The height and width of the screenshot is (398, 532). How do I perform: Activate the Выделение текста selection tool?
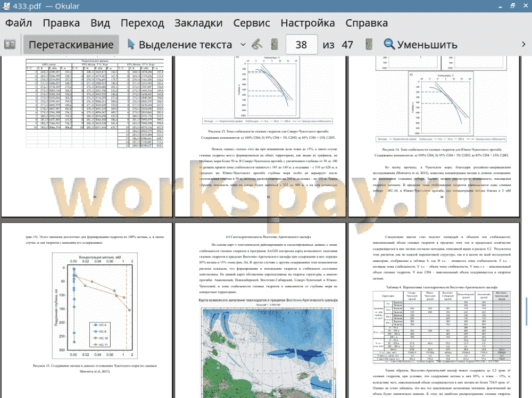click(x=180, y=45)
